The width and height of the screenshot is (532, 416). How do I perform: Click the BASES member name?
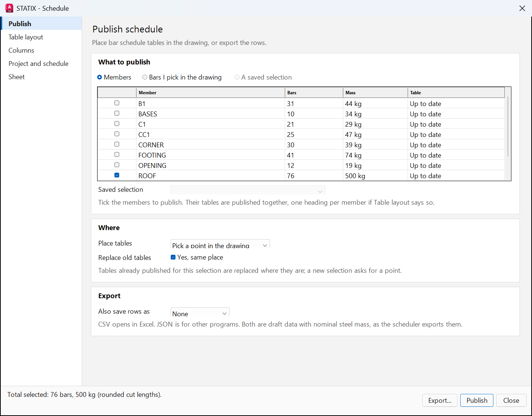point(148,114)
